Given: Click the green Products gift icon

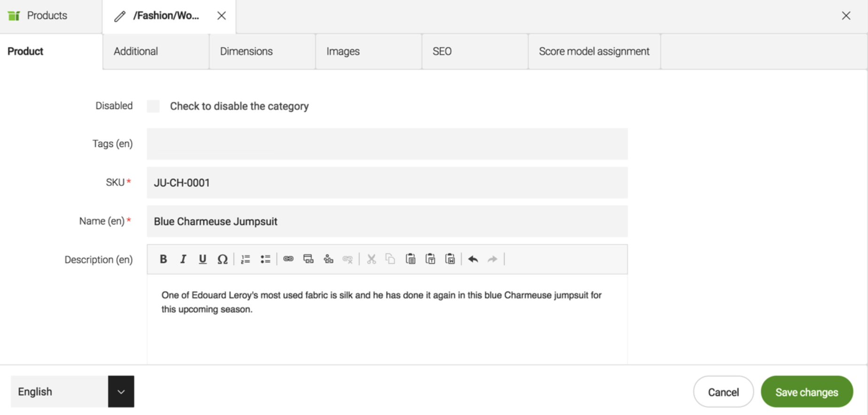Looking at the screenshot, I should (14, 15).
